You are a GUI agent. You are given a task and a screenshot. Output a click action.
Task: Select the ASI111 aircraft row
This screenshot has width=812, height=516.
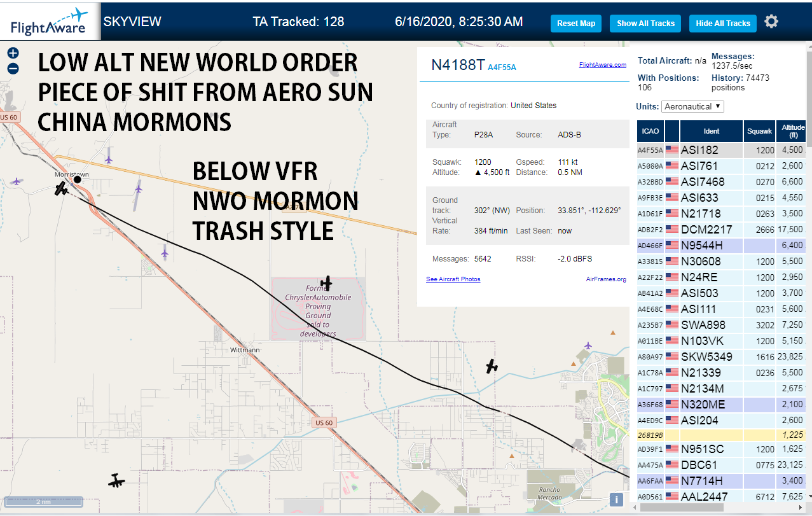722,309
